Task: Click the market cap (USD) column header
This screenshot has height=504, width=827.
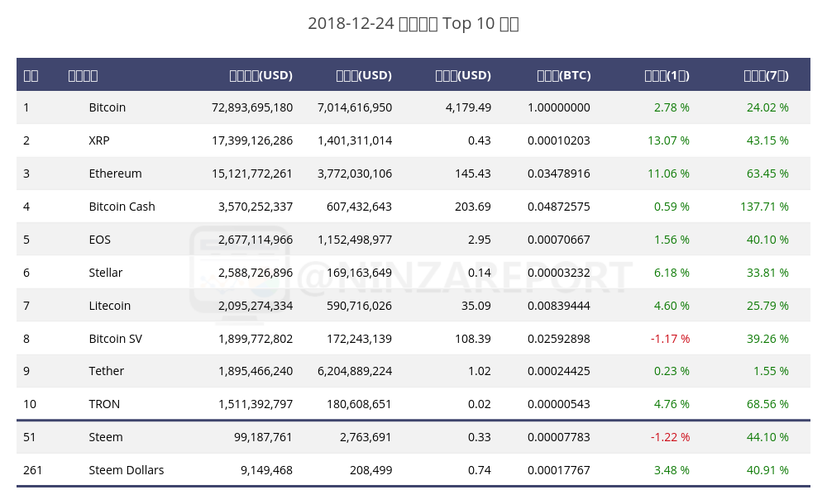Action: coord(261,75)
